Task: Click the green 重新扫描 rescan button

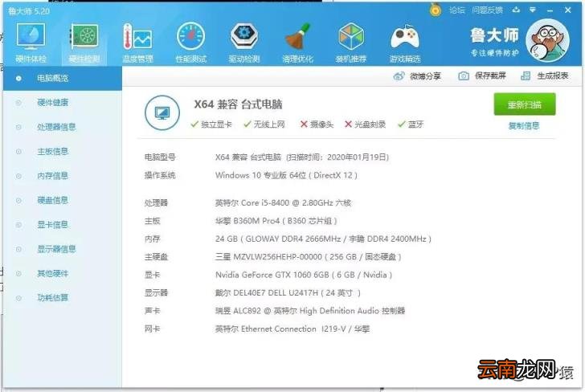Action: 525,104
